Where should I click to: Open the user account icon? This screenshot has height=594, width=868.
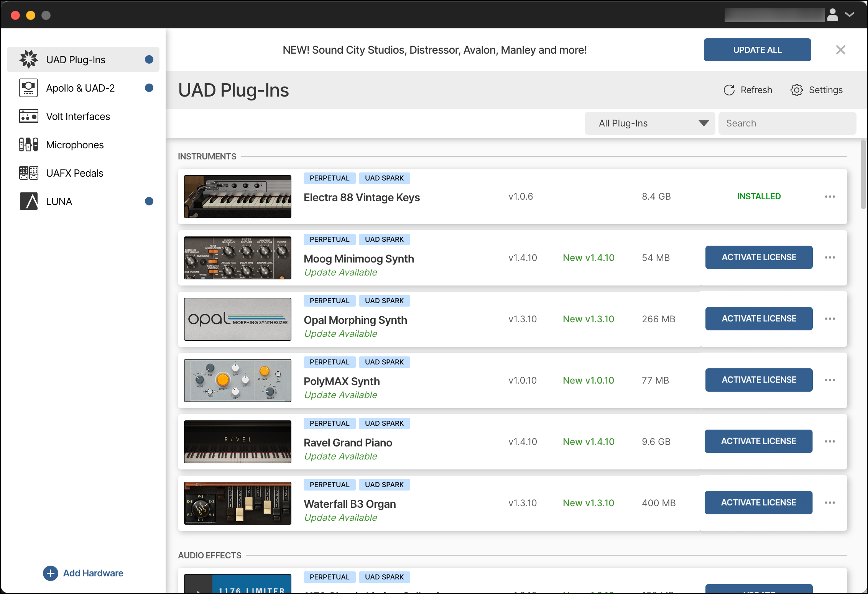pyautogui.click(x=832, y=15)
